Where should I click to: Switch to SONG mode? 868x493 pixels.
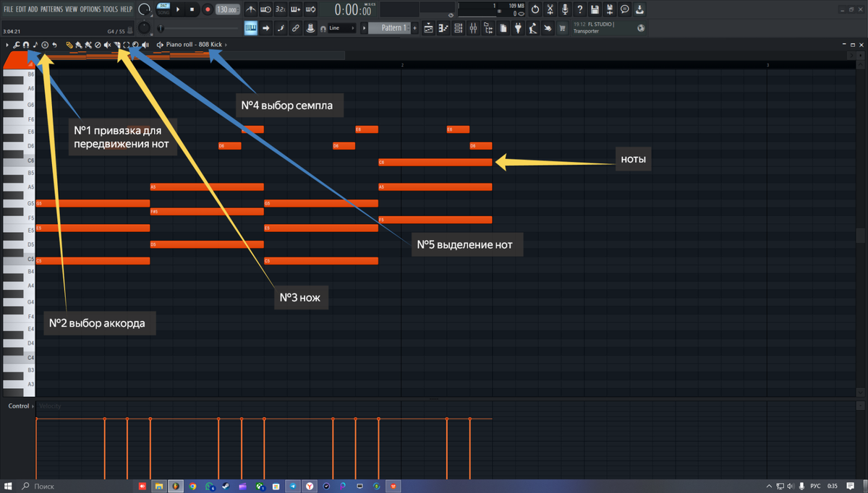(163, 13)
